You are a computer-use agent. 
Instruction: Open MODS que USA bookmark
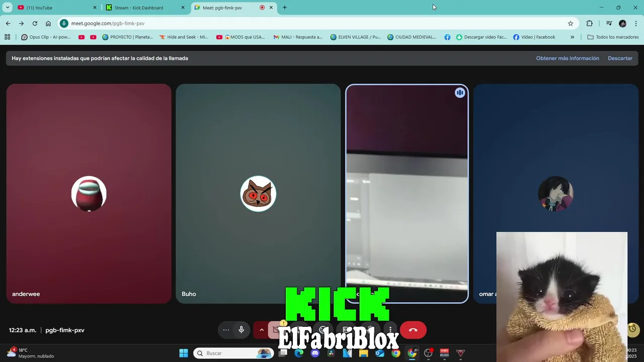[x=240, y=37]
